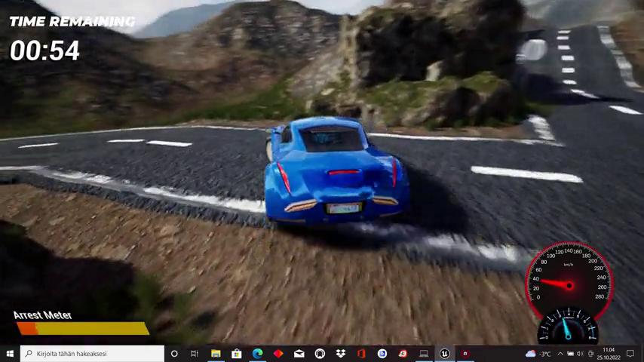Screen dimensions: 644x362
Task: Click the taskbar search box
Action: 92,354
